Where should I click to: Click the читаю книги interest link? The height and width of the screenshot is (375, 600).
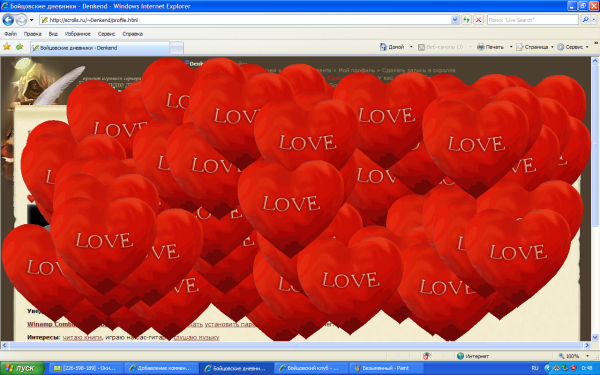tap(82, 337)
